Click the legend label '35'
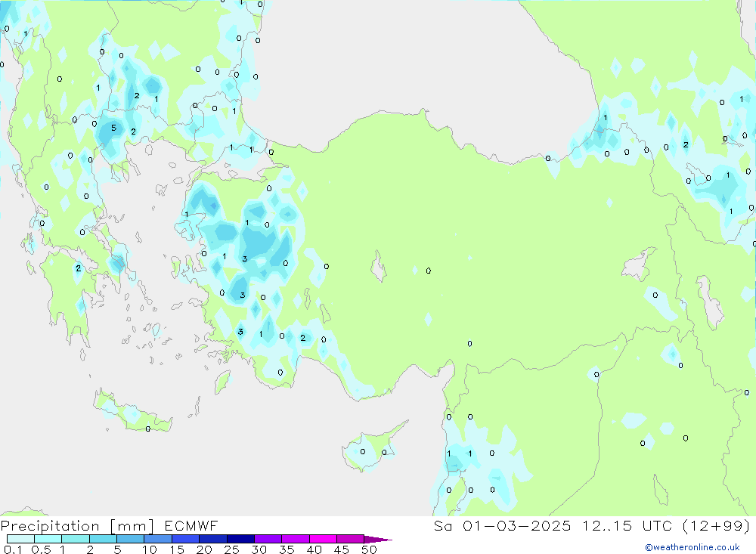756x554 pixels. [x=287, y=549]
